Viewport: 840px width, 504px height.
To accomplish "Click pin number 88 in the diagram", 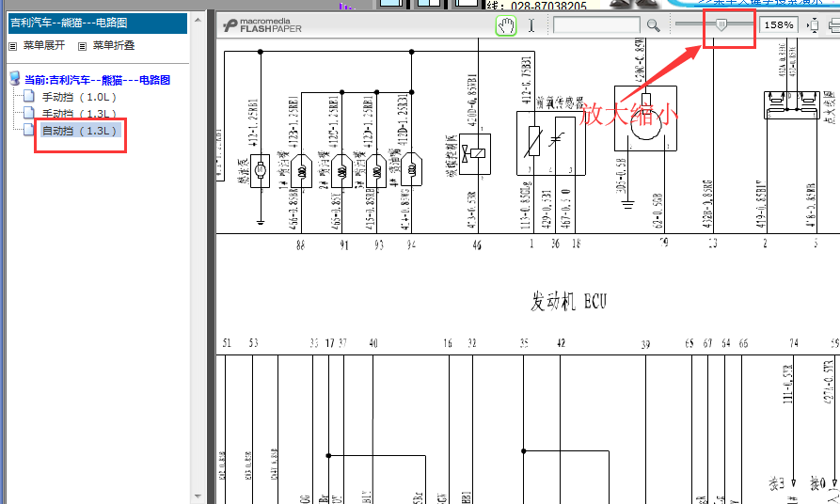I will (300, 245).
